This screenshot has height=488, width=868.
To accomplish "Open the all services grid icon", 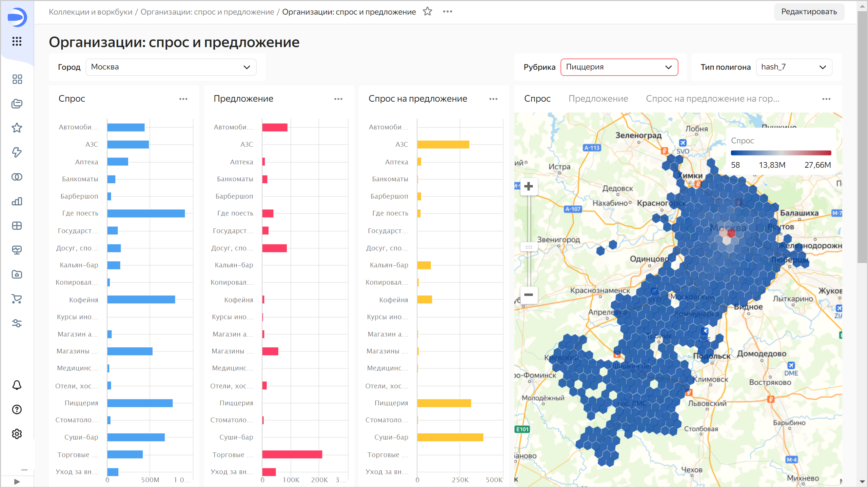I will coord(17,41).
